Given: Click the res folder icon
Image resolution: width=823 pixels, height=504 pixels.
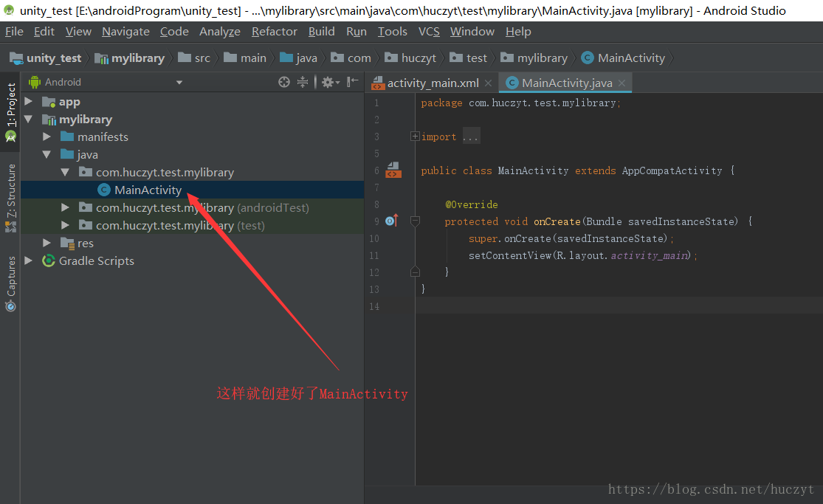Looking at the screenshot, I should point(67,243).
